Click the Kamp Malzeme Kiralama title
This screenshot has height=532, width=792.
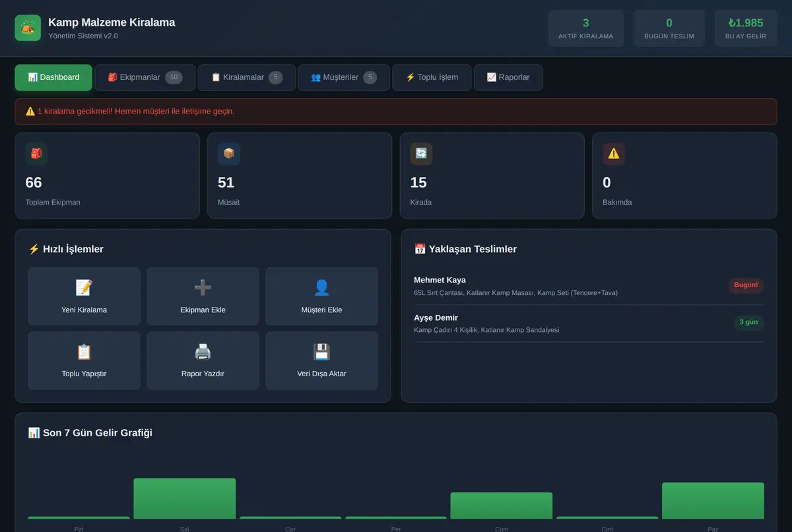(x=112, y=22)
